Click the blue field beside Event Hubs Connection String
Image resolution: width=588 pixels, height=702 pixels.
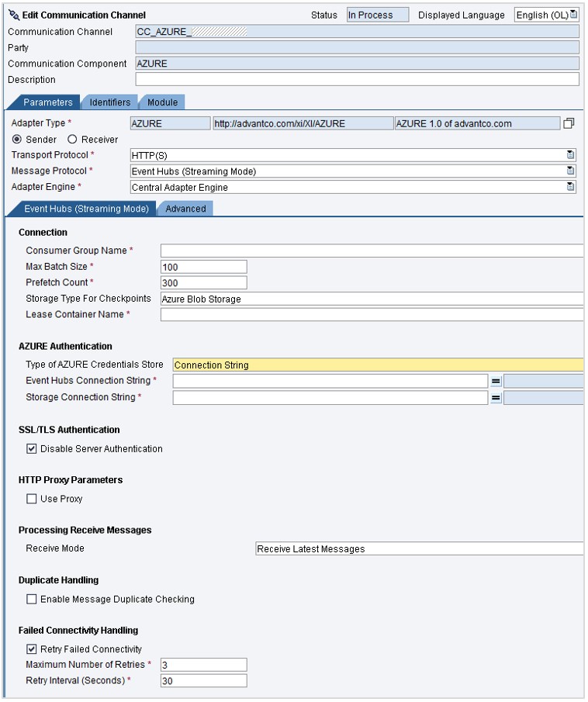click(543, 382)
